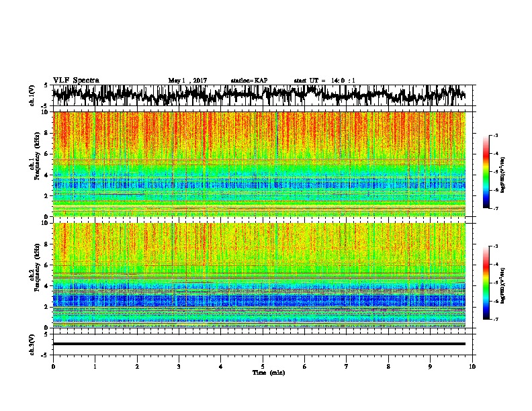Click the "-7" label on ch.1 color bar
Image resolution: width=532 pixels, height=411 pixels.
tap(496, 208)
